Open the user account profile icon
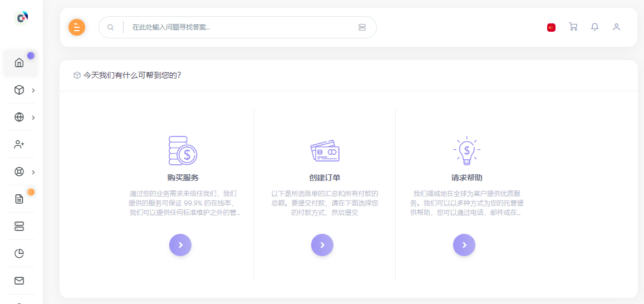644x304 pixels. point(616,27)
